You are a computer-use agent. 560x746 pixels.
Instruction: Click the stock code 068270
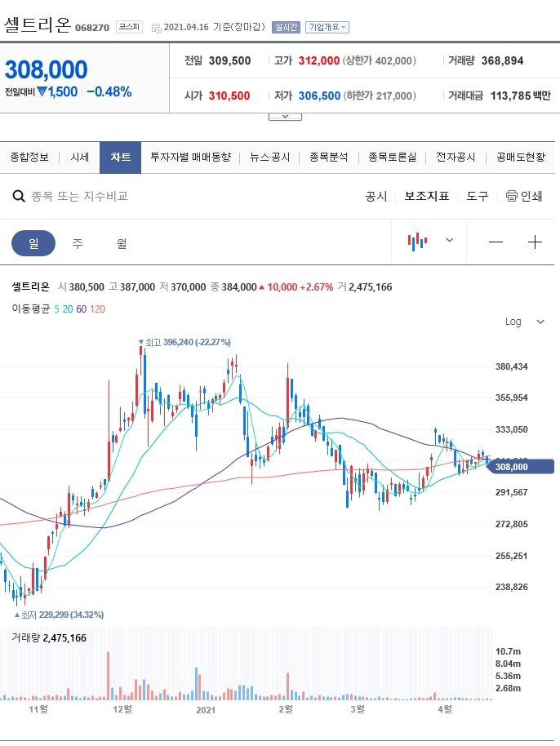[92, 28]
